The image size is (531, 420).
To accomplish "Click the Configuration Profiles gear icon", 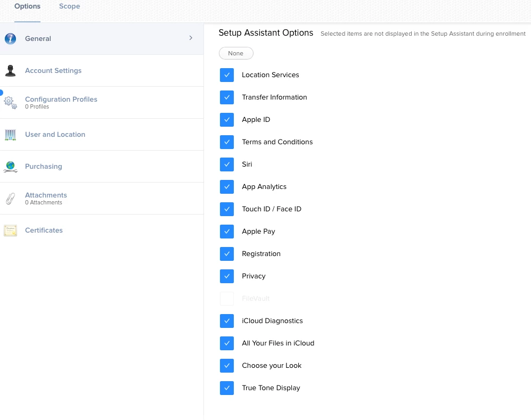I will coord(10,103).
